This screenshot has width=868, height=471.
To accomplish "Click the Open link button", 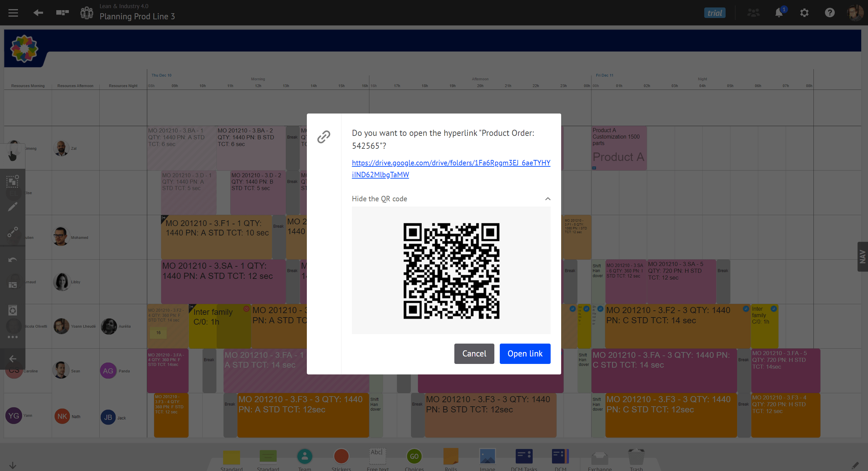I will tap(525, 354).
